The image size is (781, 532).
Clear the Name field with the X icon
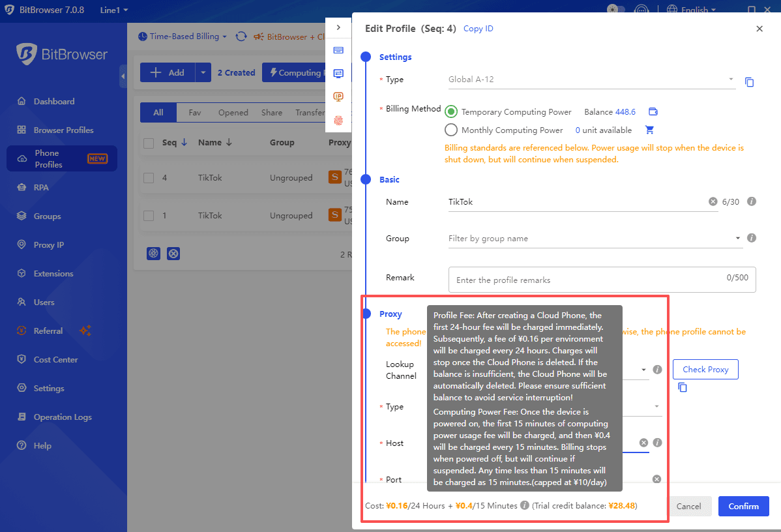tap(713, 202)
